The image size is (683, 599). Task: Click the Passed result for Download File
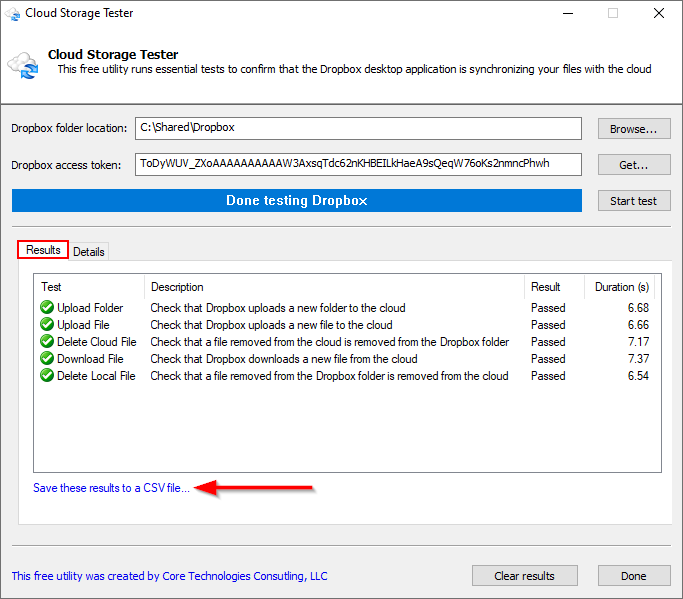[548, 359]
